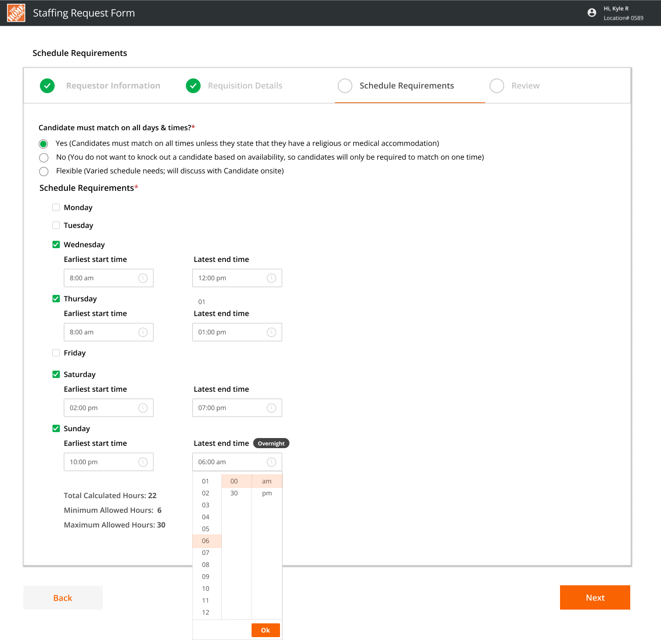Uncheck the Saturday checkbox
661x644 pixels.
[56, 374]
